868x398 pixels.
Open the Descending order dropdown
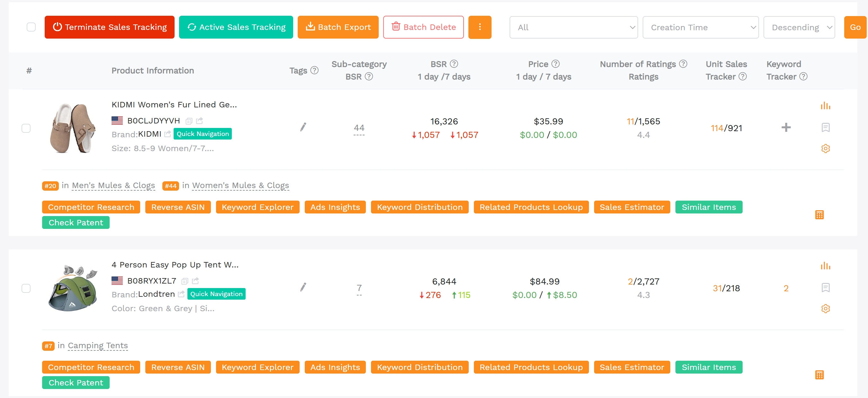click(x=799, y=27)
